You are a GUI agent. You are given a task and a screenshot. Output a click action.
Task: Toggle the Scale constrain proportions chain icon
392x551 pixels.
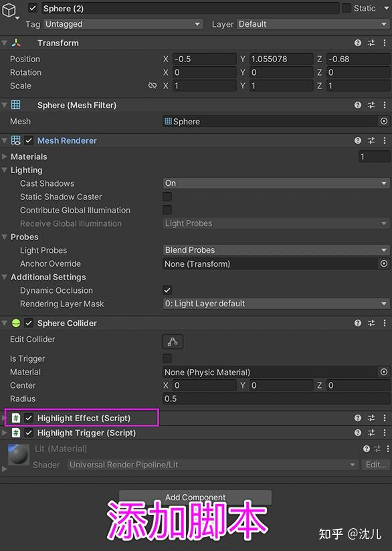(x=152, y=86)
